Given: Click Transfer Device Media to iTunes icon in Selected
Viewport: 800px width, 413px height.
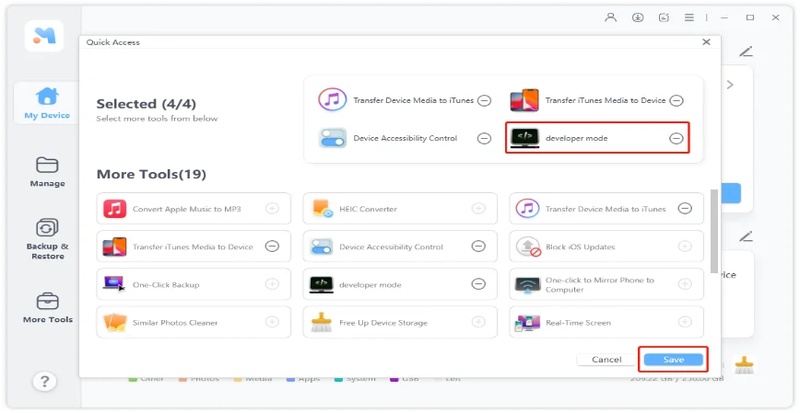Looking at the screenshot, I should coord(332,100).
